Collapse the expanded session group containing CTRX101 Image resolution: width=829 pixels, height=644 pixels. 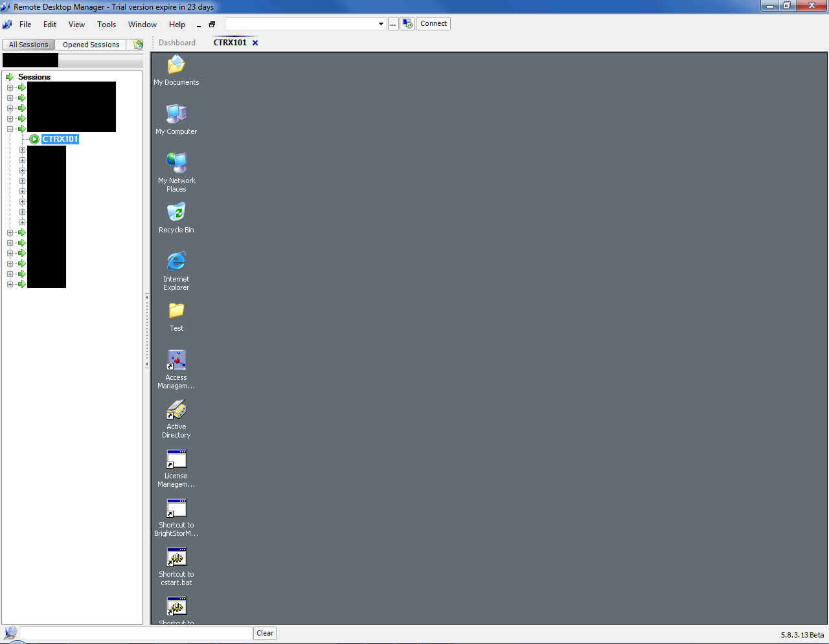click(10, 129)
